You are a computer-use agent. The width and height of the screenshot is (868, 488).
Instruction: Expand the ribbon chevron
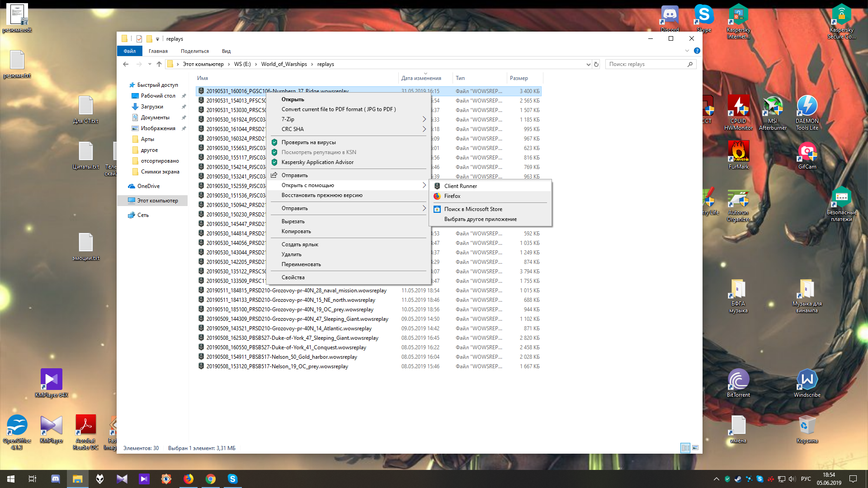(687, 51)
